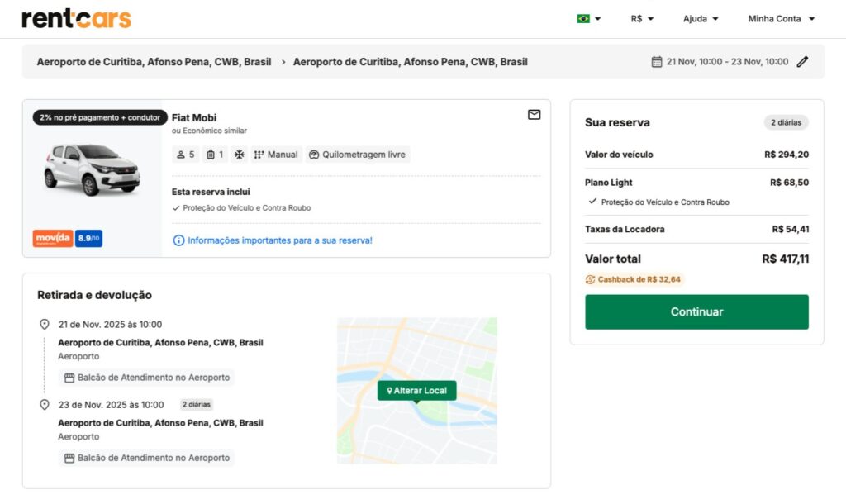Click the Fiat Mobi car image
The width and height of the screenshot is (846, 504).
coord(92,169)
